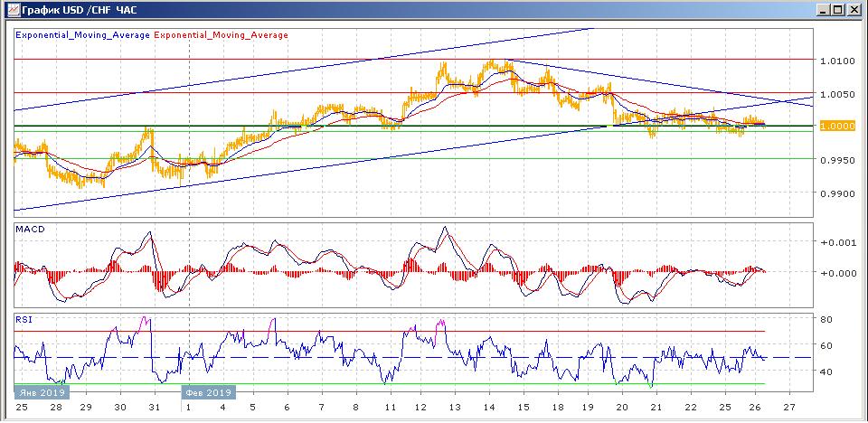Click the +0.000 MACD axis value
Viewport: 868px width, 423px height.
[x=837, y=272]
